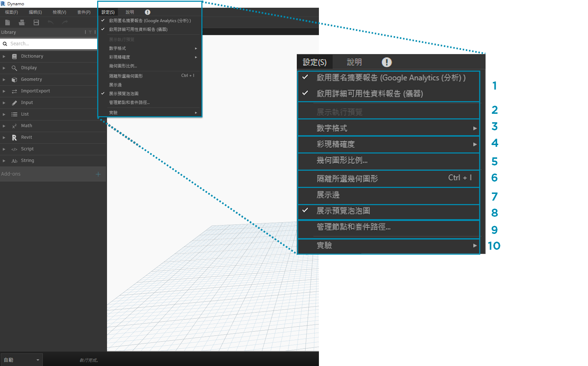Click the large exclamation icon in enlarged callout
Image resolution: width=588 pixels, height=366 pixels.
(387, 62)
